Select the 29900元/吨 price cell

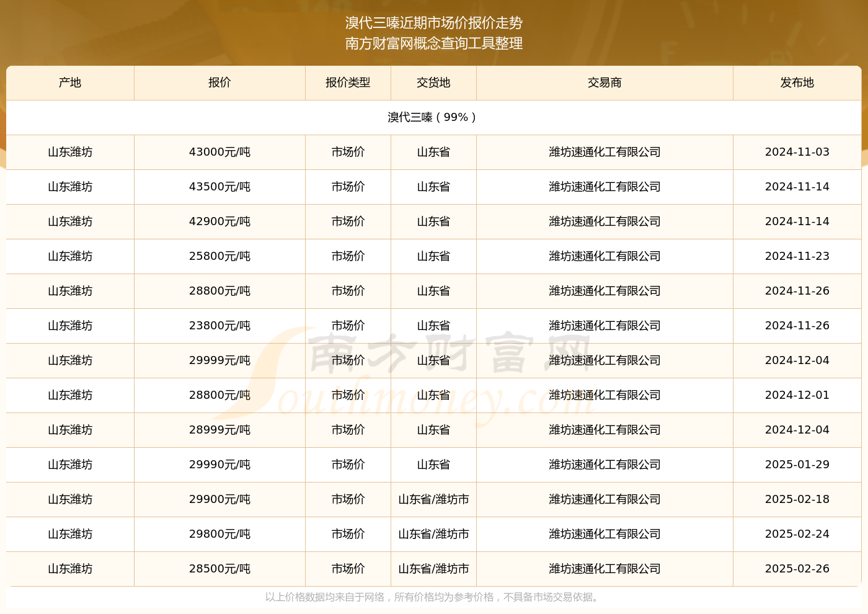[219, 499]
